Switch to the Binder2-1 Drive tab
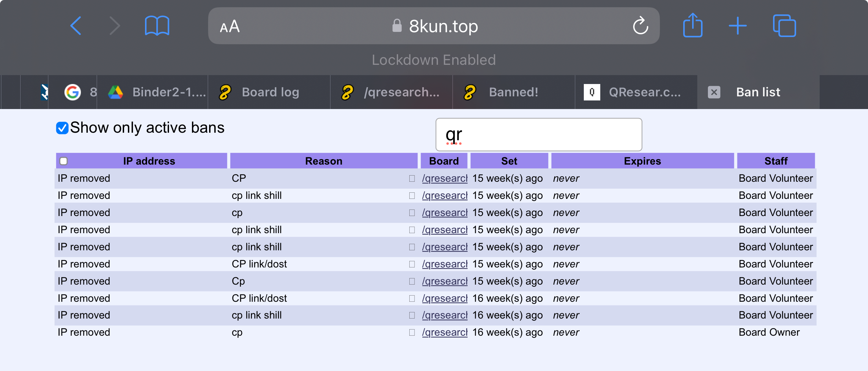 (x=153, y=92)
